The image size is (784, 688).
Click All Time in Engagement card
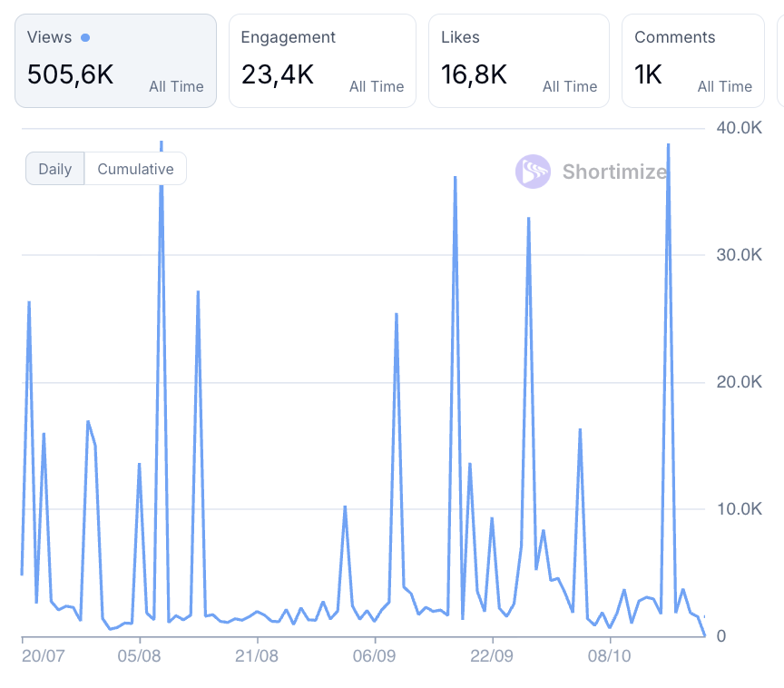[x=377, y=87]
